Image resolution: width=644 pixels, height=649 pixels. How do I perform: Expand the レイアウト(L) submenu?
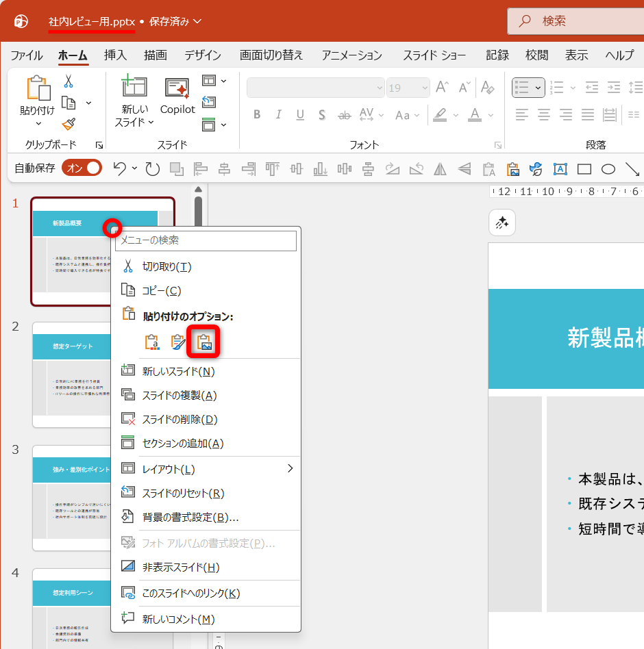(x=290, y=468)
